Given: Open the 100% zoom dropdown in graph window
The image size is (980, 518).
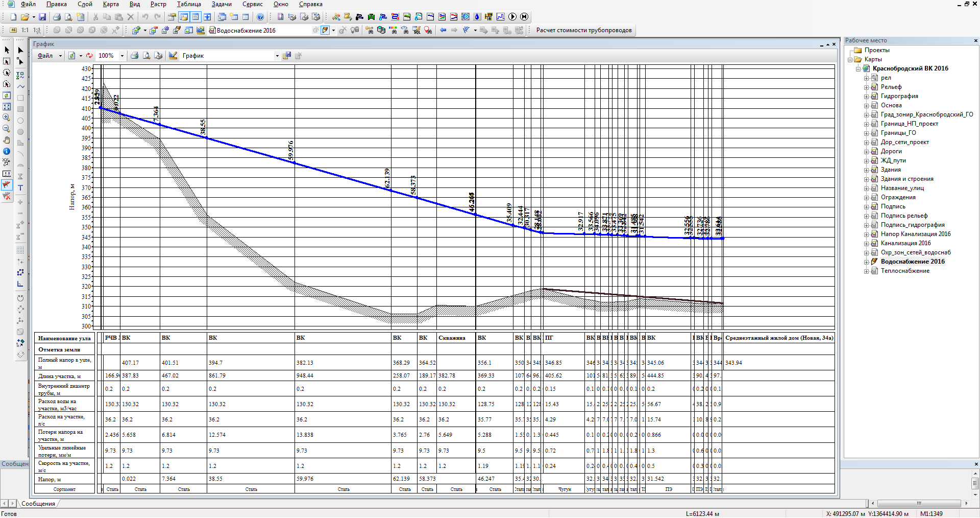Looking at the screenshot, I should tap(122, 56).
